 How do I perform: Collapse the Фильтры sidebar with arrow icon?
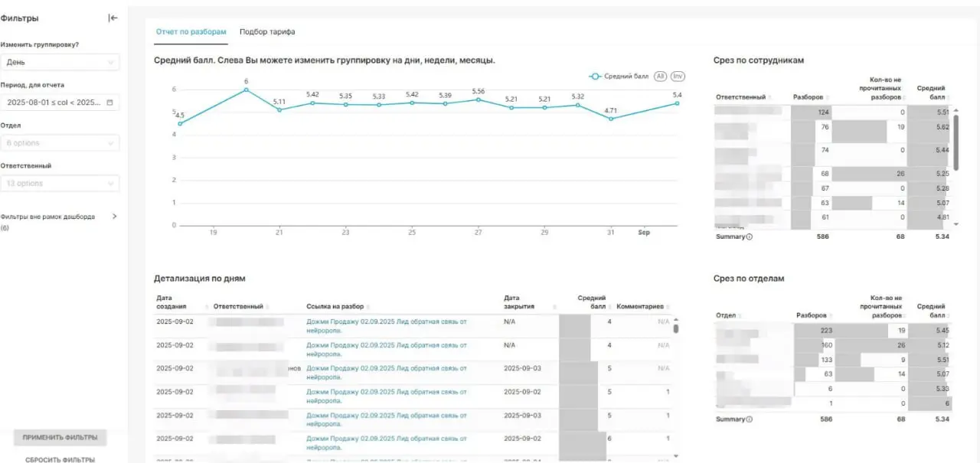click(113, 18)
